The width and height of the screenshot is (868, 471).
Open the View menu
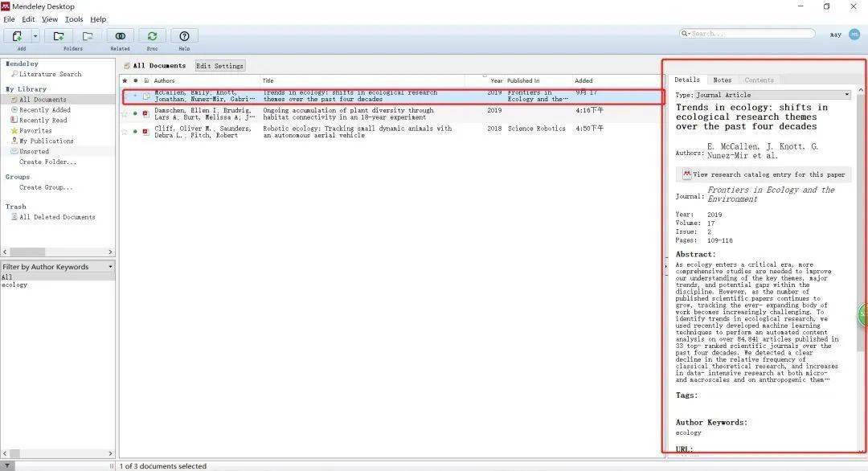click(50, 18)
